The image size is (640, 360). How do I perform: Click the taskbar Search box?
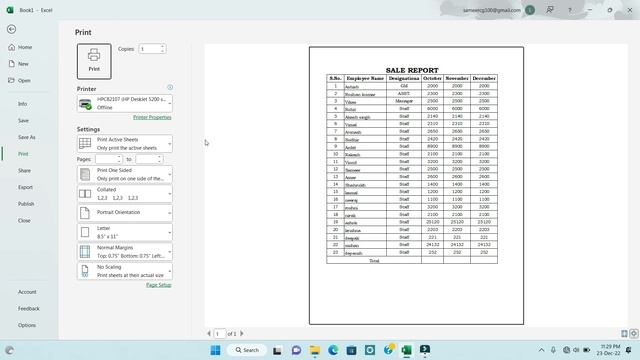point(247,350)
